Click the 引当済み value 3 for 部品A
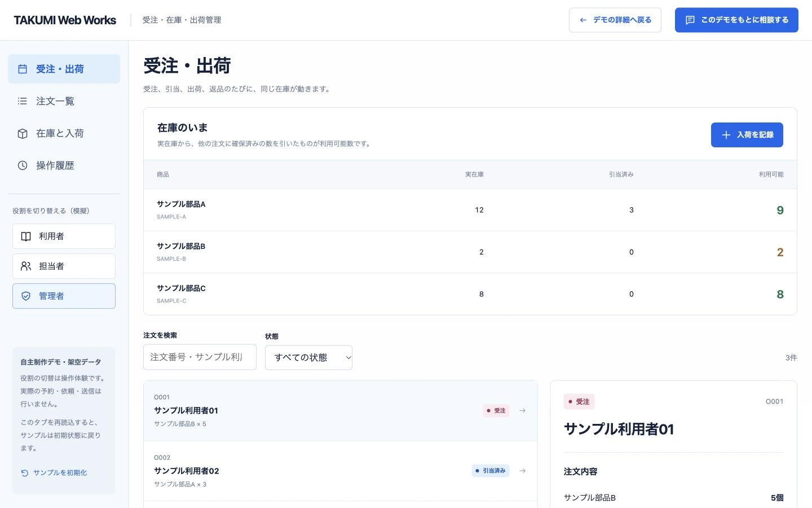The height and width of the screenshot is (508, 812). 632,210
